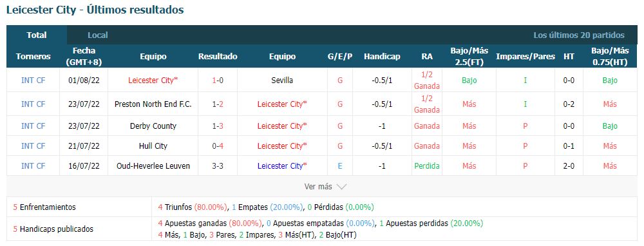
Task: Open Sevilla team link
Action: (282, 80)
